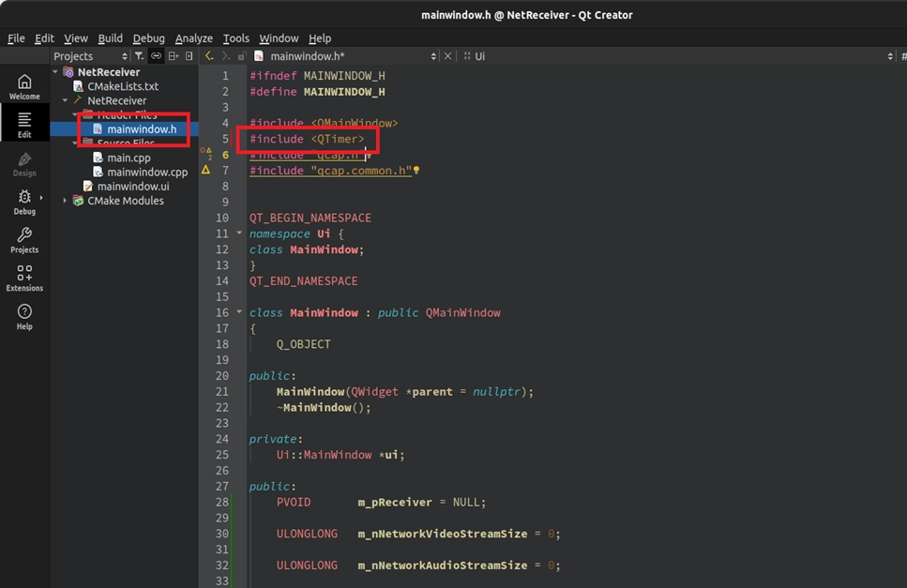Click Q_OBJECT macro on line 18

304,344
